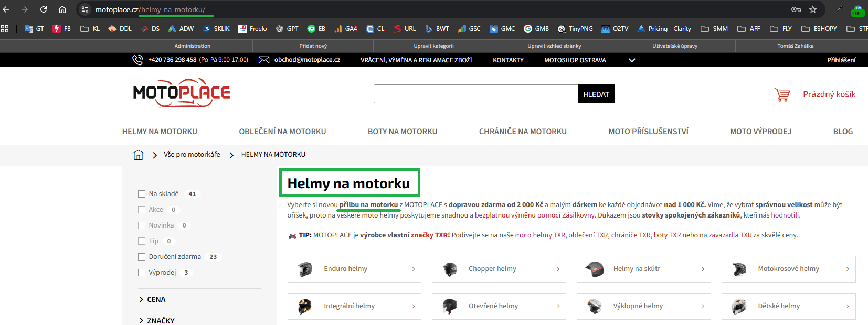
Task: Open the TinyPNG bookmark
Action: [575, 29]
